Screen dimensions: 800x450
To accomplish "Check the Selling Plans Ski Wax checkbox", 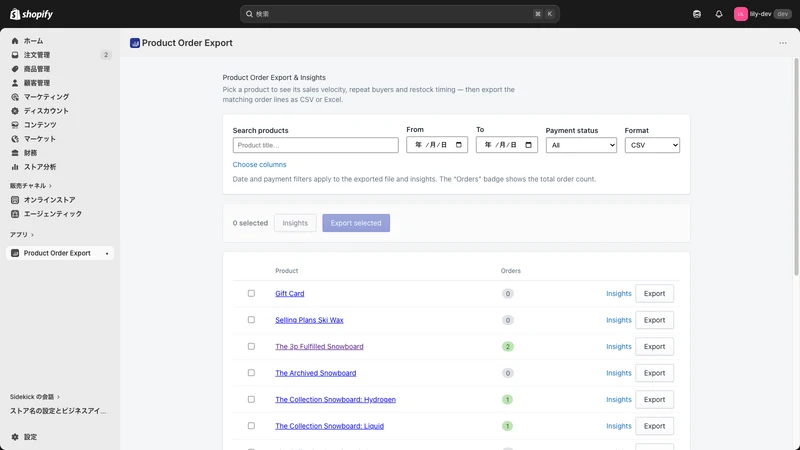I will (x=251, y=320).
